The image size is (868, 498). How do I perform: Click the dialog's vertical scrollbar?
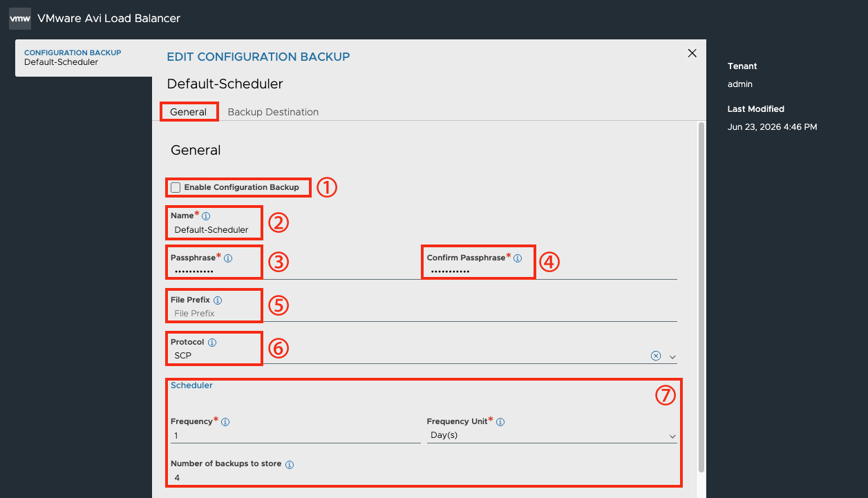click(701, 297)
